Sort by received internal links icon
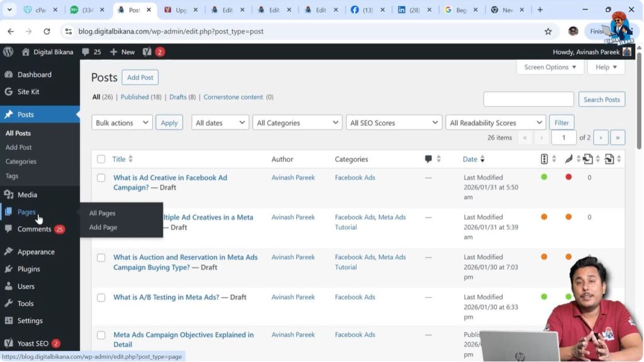 coord(609,159)
